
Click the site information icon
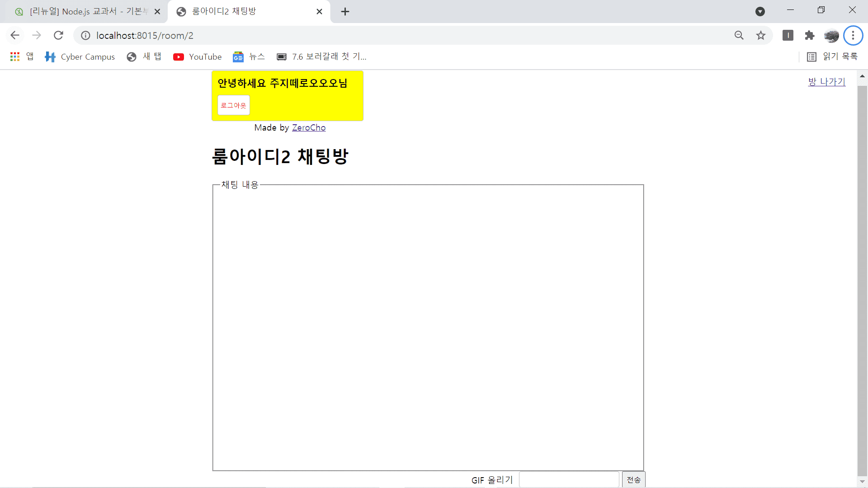pos(85,35)
